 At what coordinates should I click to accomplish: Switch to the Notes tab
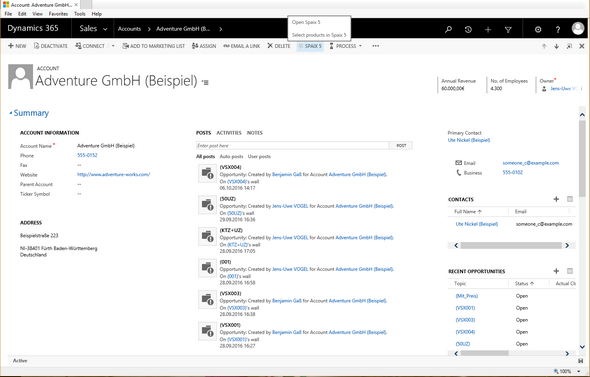(x=255, y=133)
